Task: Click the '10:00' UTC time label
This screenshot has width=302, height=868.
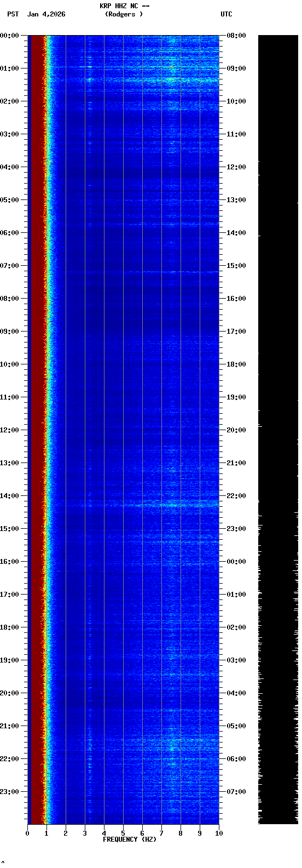Action: [236, 101]
